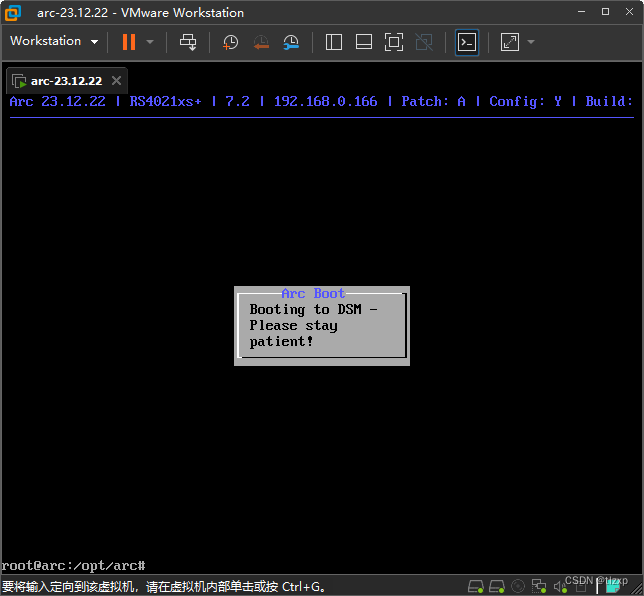Close the arc-23.12.22 tab
644x596 pixels.
click(x=117, y=81)
